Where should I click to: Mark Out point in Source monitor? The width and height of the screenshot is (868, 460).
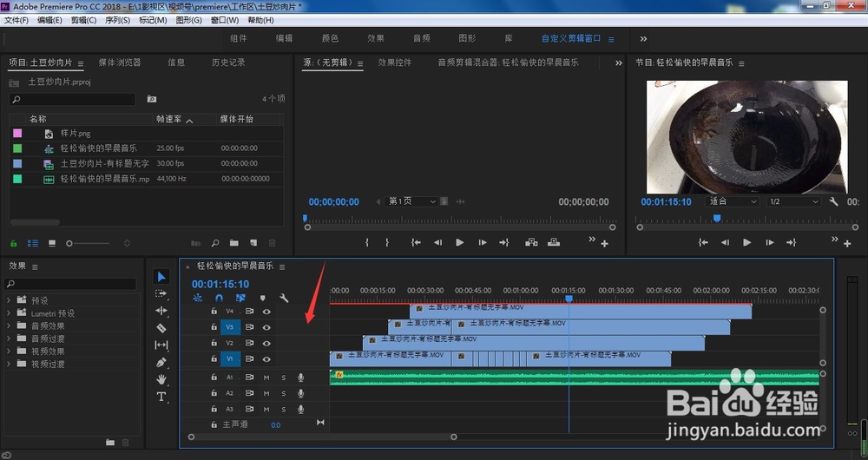click(x=387, y=242)
